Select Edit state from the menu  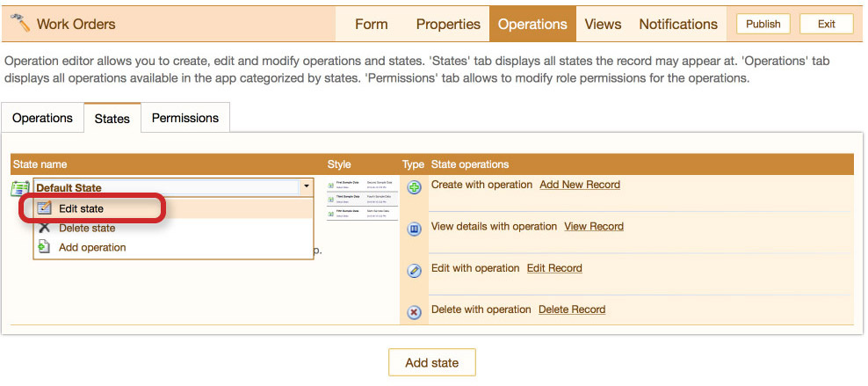coord(81,208)
